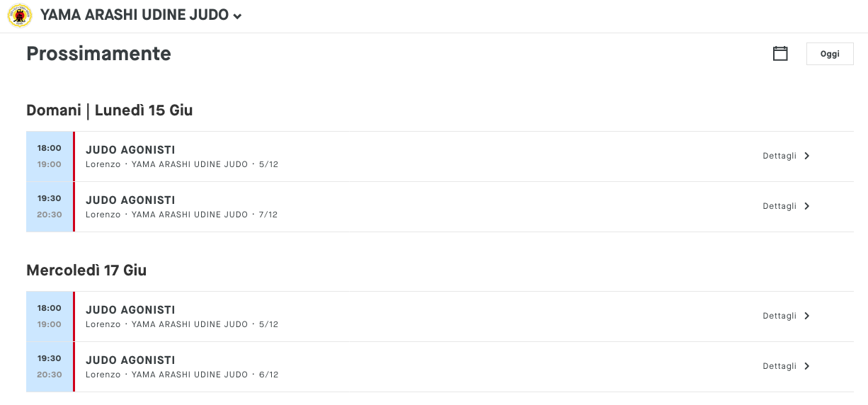
Task: Click the Wednesday 18:00–19:00 time block
Action: 50,316
